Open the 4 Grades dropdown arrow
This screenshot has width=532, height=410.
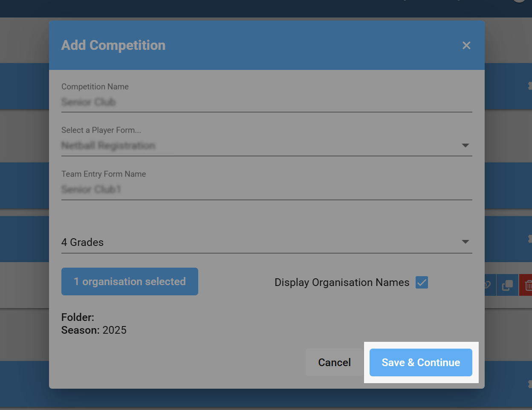pos(465,242)
